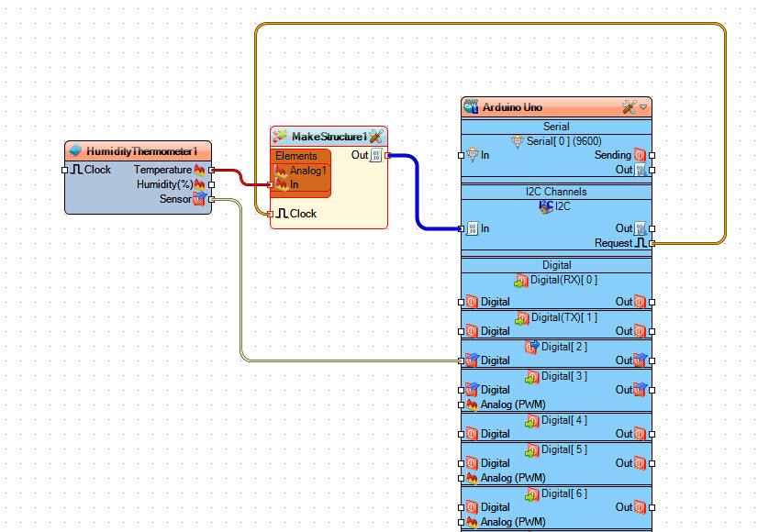This screenshot has width=769, height=532.
Task: Select the Digital[ 2 ] channel label
Action: 564,347
